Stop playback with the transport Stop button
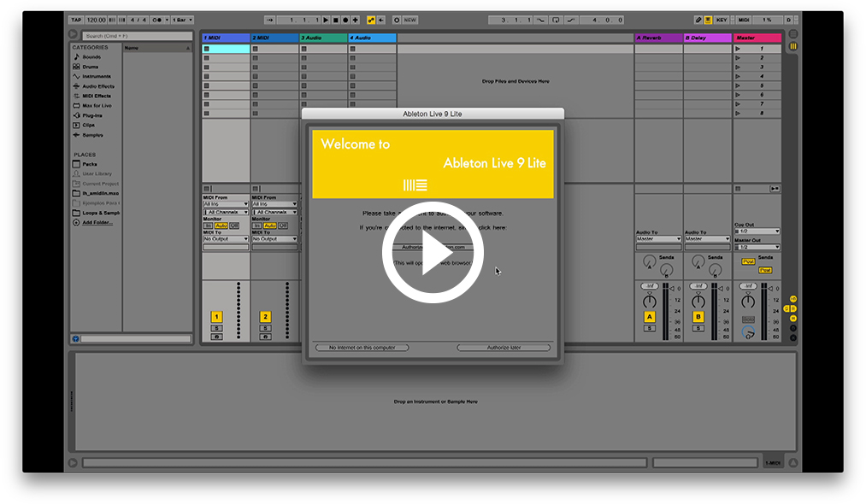Viewport: 866px width, 504px height. [336, 20]
